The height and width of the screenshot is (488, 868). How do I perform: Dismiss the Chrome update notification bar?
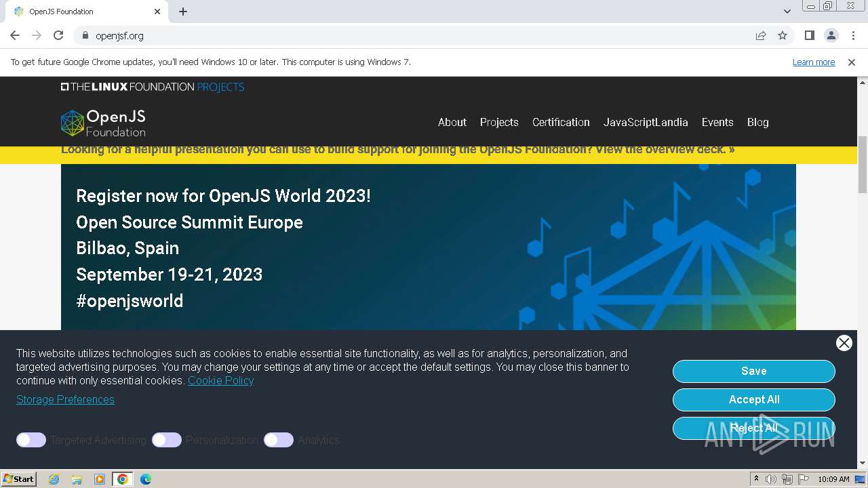(852, 62)
